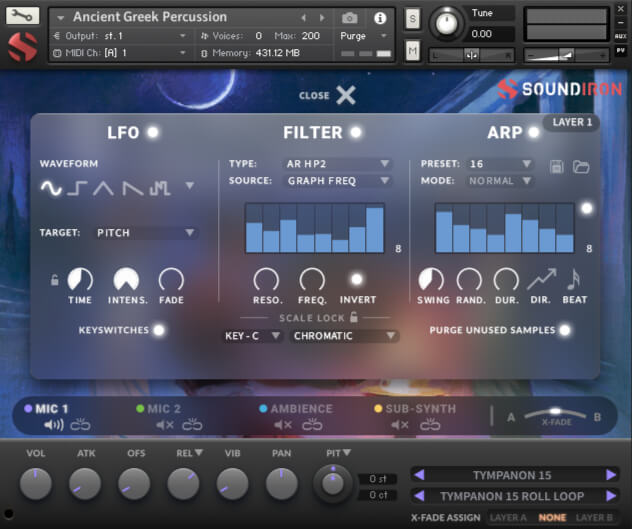Screen dimensions: 632x529
Task: Go to next instrument arrow in header
Action: click(322, 18)
